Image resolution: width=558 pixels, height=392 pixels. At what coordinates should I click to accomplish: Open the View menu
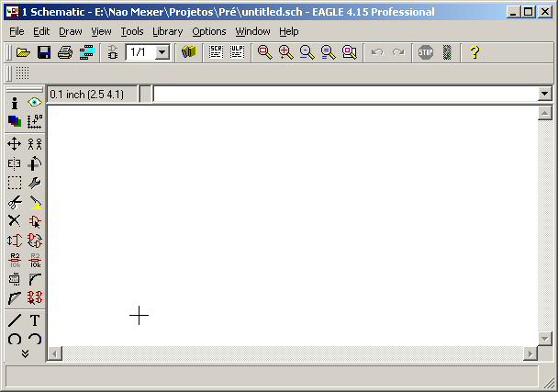(101, 32)
